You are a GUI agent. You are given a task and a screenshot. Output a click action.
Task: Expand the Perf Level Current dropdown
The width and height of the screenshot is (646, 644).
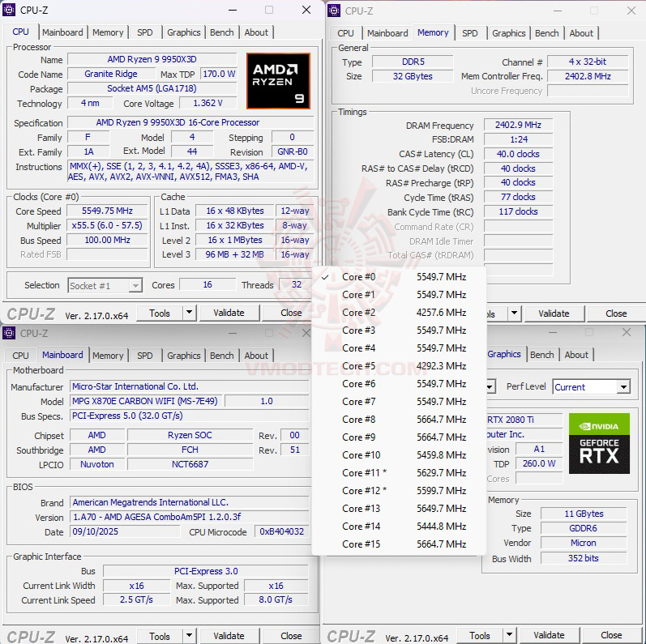(624, 387)
